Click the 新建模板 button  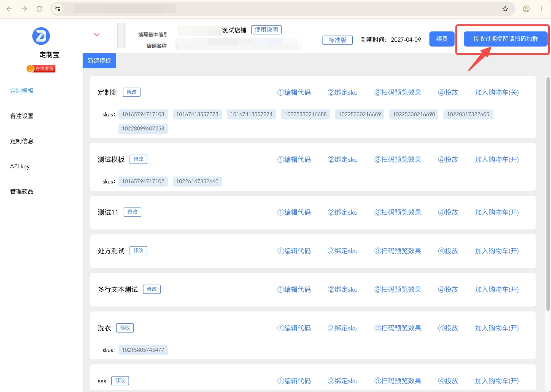[99, 61]
